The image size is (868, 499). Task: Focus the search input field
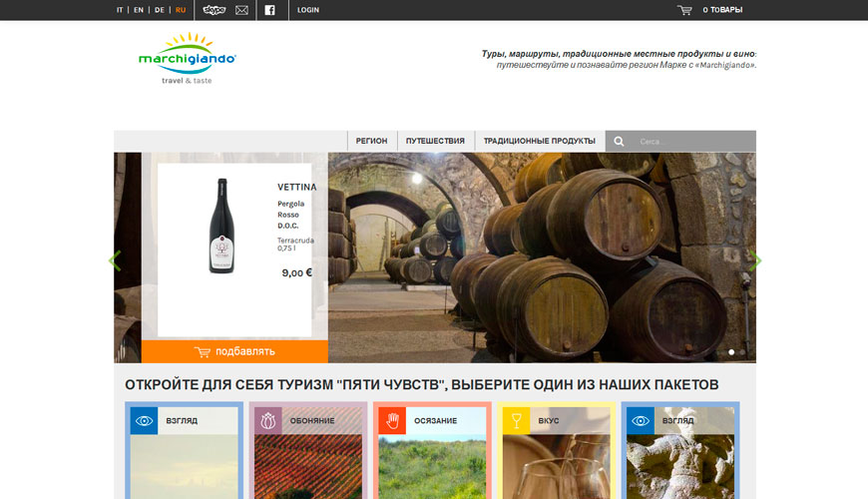pos(693,142)
